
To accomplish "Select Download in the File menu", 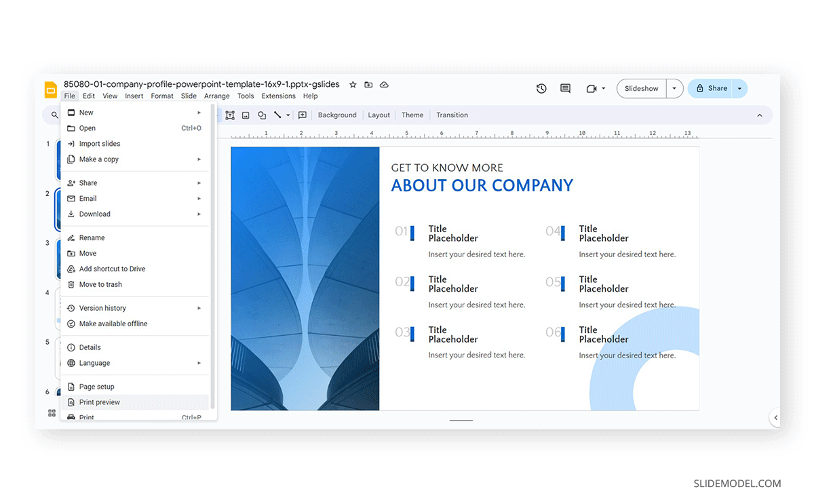I will [94, 214].
